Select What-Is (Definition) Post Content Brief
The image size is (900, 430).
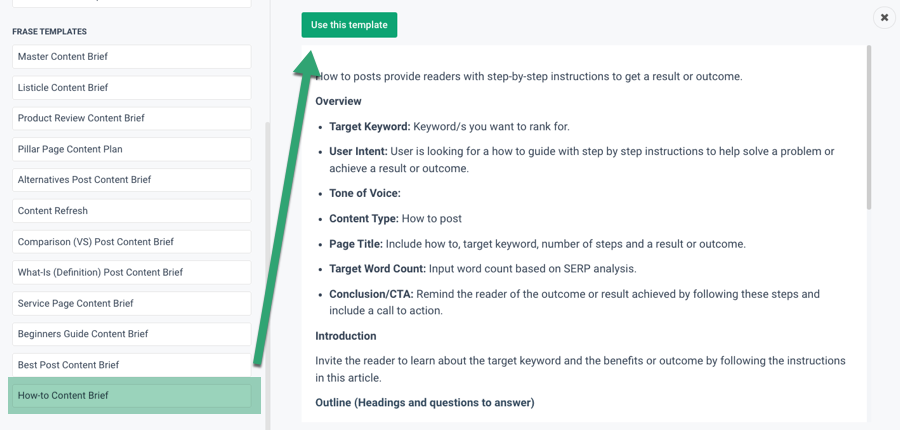131,272
